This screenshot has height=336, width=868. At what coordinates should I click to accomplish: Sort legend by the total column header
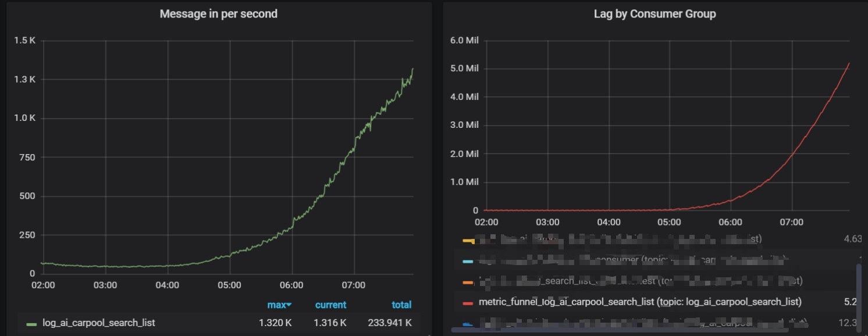click(401, 305)
